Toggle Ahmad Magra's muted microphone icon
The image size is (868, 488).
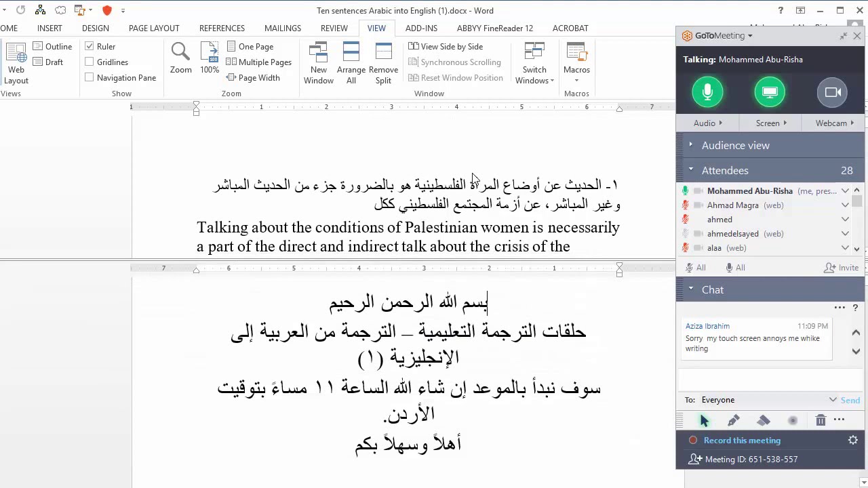[686, 205]
